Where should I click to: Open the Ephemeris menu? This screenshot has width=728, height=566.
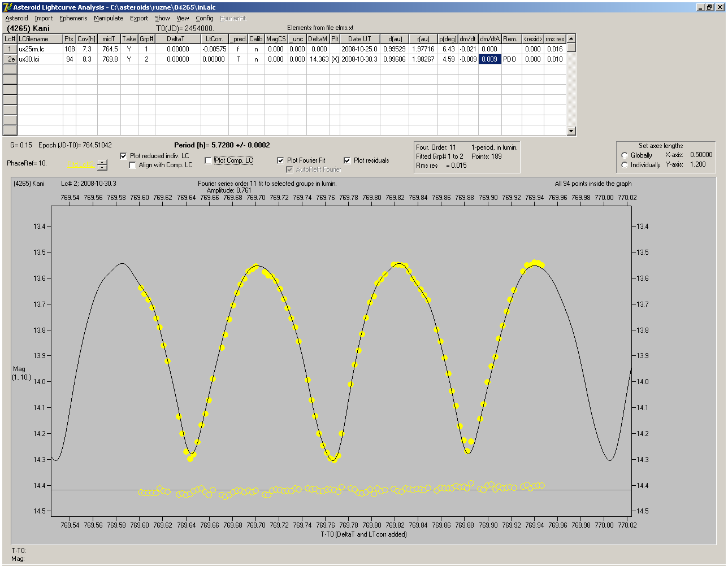pos(73,18)
